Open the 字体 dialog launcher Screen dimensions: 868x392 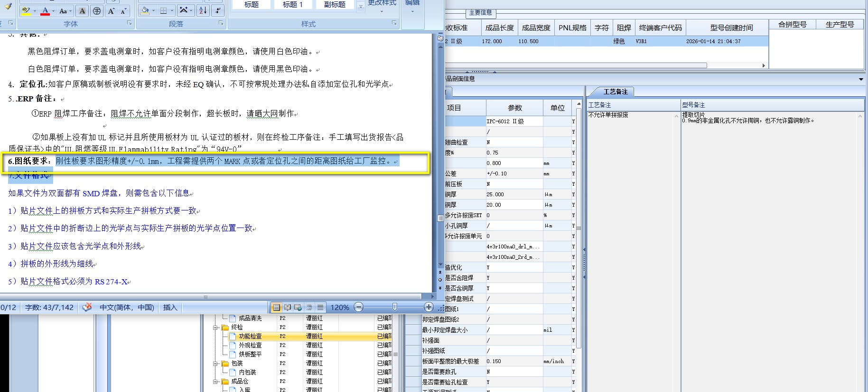[x=130, y=23]
